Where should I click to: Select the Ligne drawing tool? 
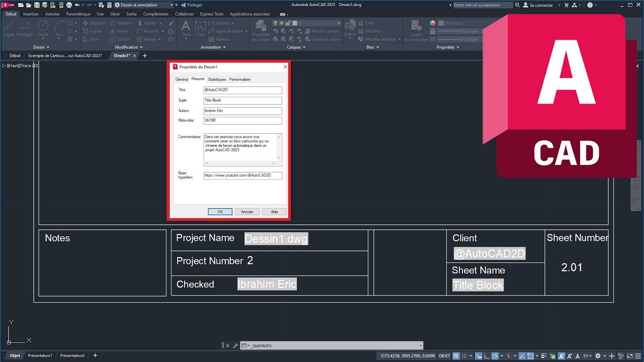[9, 28]
